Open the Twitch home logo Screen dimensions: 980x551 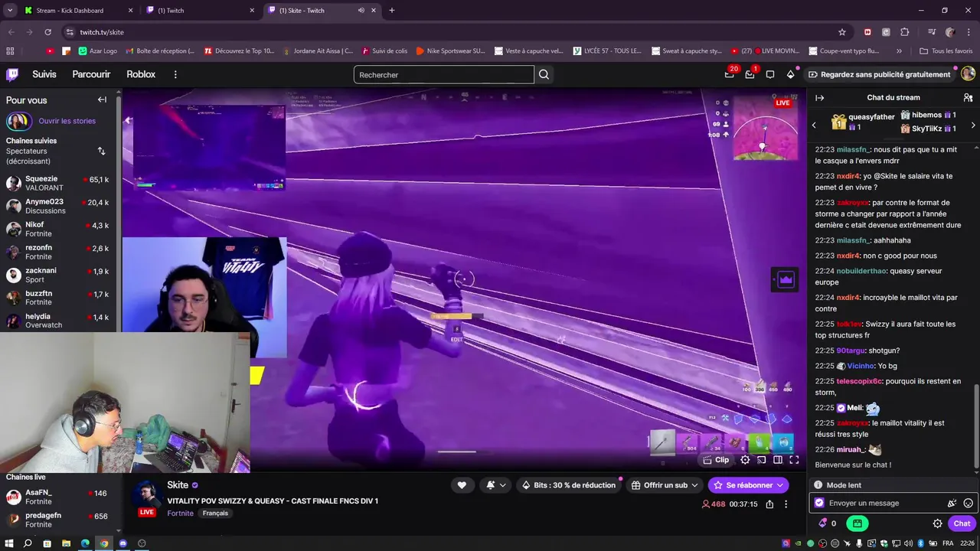[12, 74]
